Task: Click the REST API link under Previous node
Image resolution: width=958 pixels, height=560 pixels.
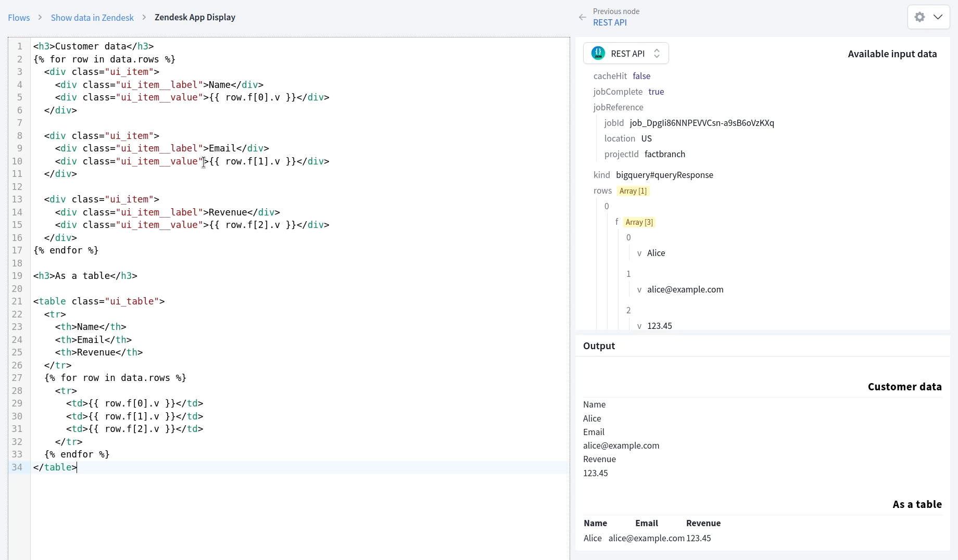Action: point(610,23)
